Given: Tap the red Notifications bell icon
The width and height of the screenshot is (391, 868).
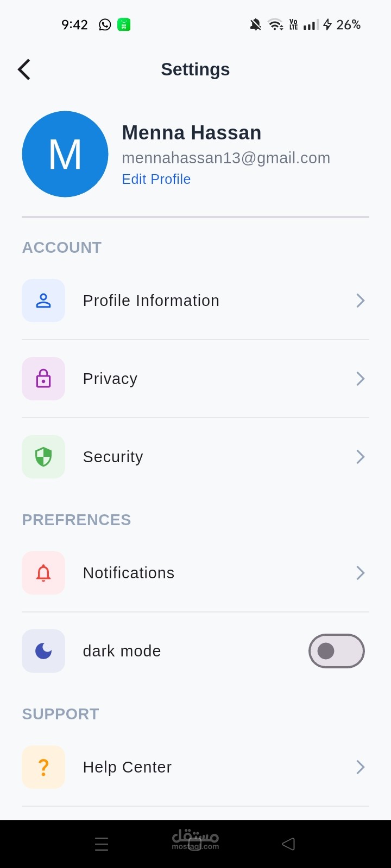Looking at the screenshot, I should click(43, 573).
